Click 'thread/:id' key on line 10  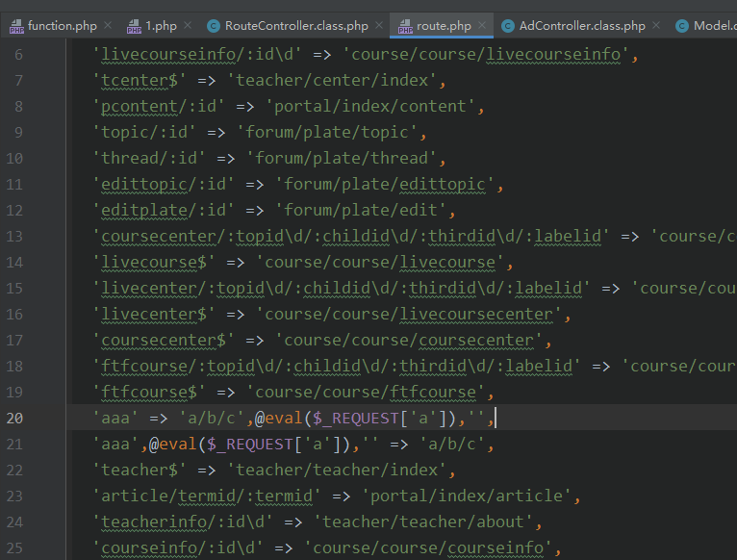(148, 158)
